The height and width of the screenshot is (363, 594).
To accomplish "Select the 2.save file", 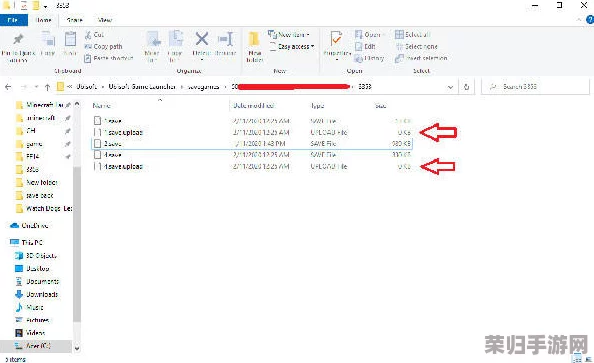I will [252, 144].
